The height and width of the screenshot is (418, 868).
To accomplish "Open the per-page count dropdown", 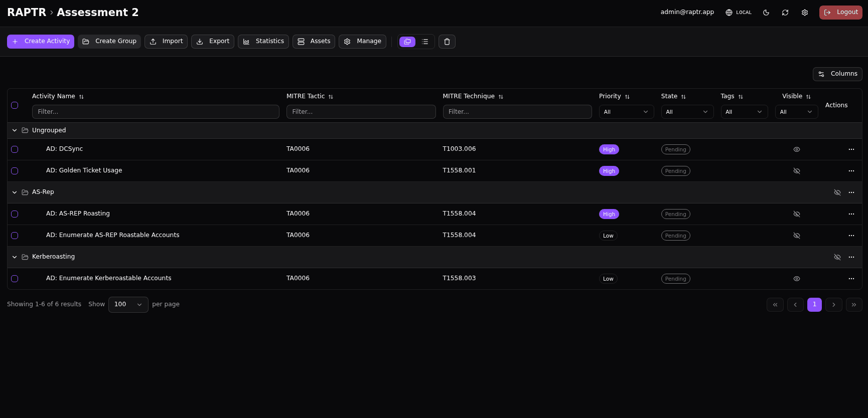I will coord(128,305).
